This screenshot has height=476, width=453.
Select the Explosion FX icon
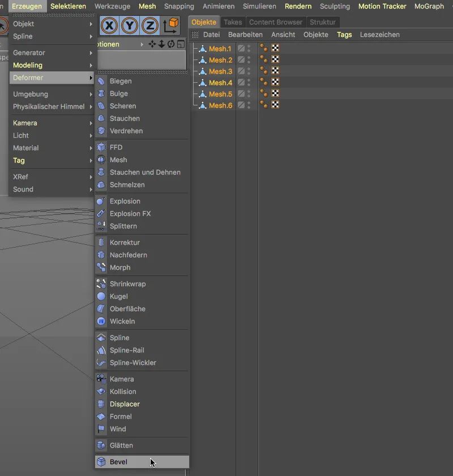point(101,214)
